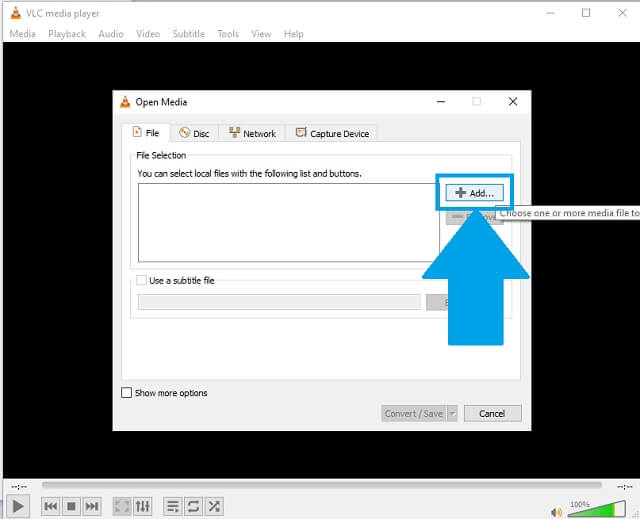Screen dimensions: 640x519
Task: Open the Playback menu
Action: click(67, 34)
